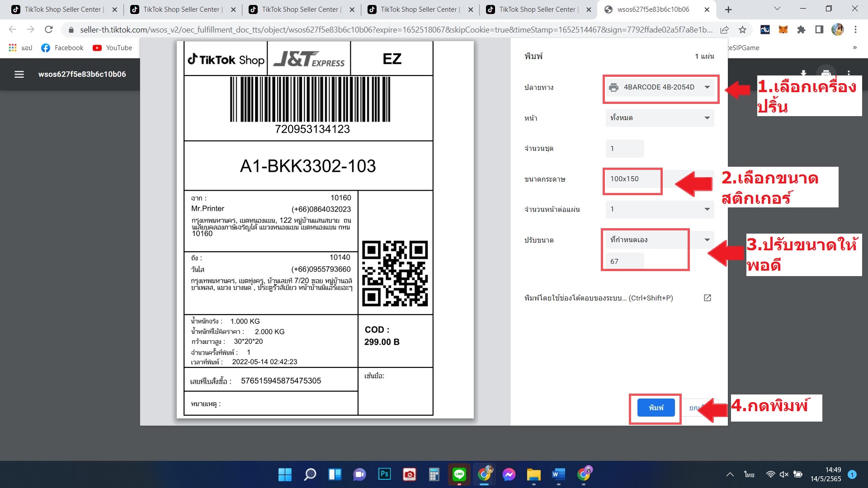The image size is (868, 488).
Task: Open the Chrome profile avatar
Action: pyautogui.click(x=837, y=30)
